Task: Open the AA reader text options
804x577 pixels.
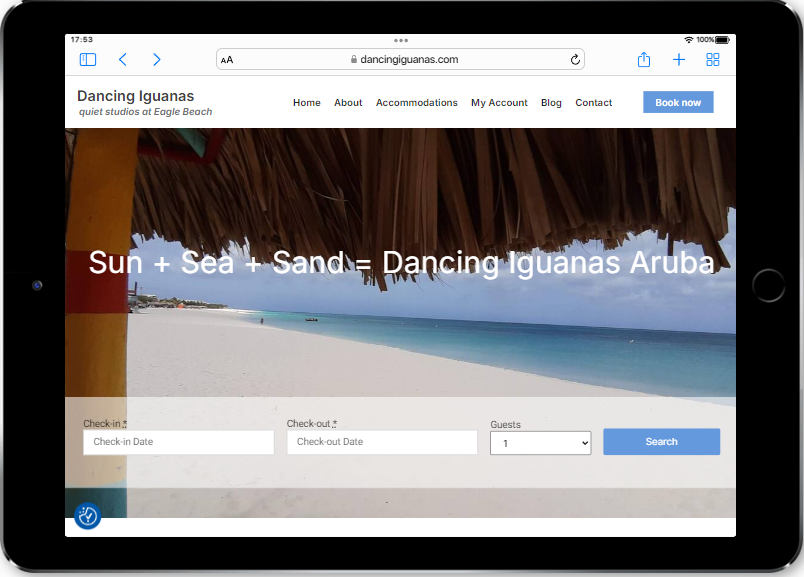Action: click(228, 60)
